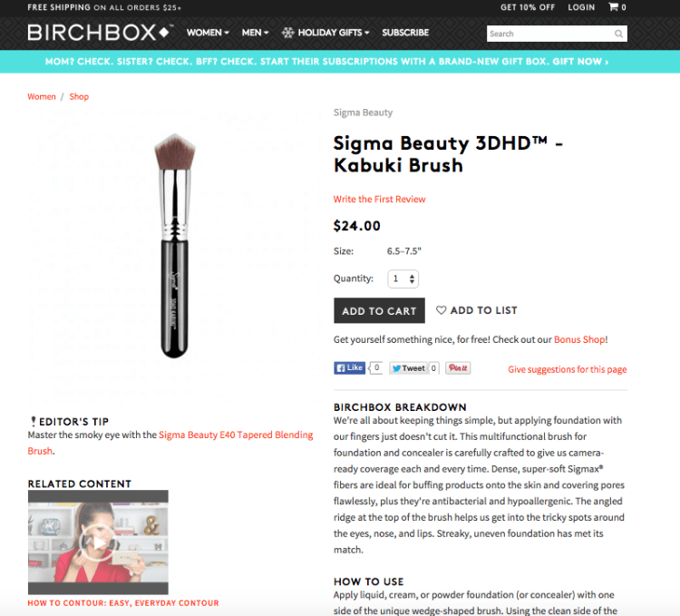Screen dimensions: 680x616
Task: Expand the Women menu dropdown
Action: [x=208, y=33]
